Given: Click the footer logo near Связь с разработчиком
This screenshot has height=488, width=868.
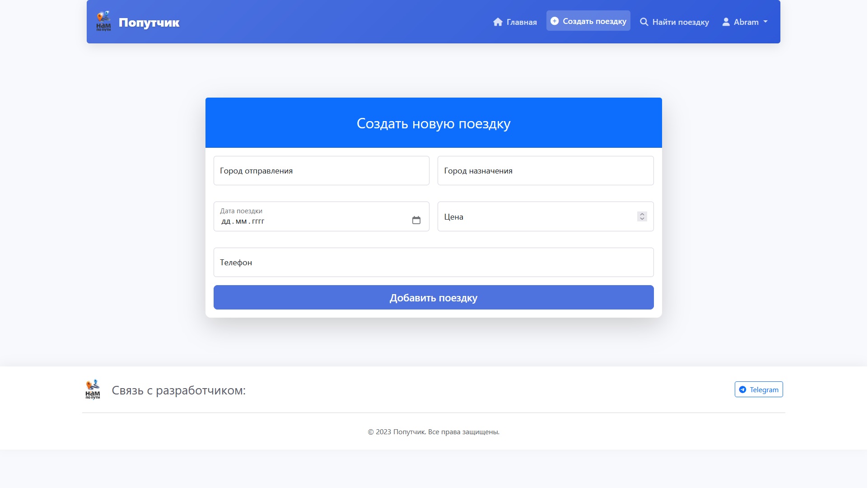Looking at the screenshot, I should click(x=93, y=389).
